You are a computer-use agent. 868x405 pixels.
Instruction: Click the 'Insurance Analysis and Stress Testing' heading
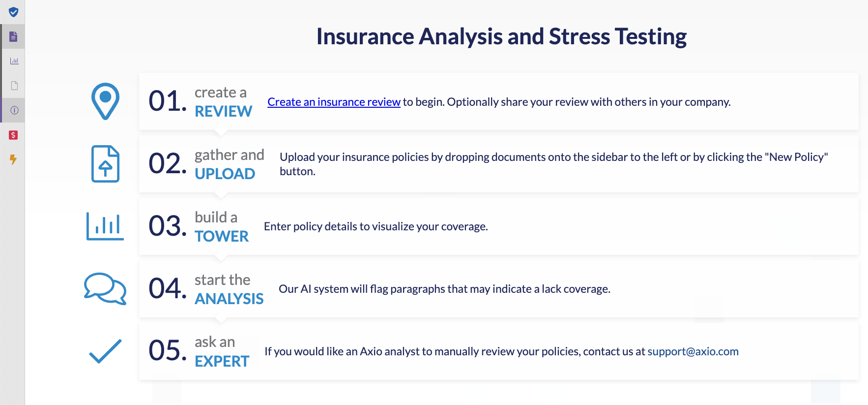[501, 36]
